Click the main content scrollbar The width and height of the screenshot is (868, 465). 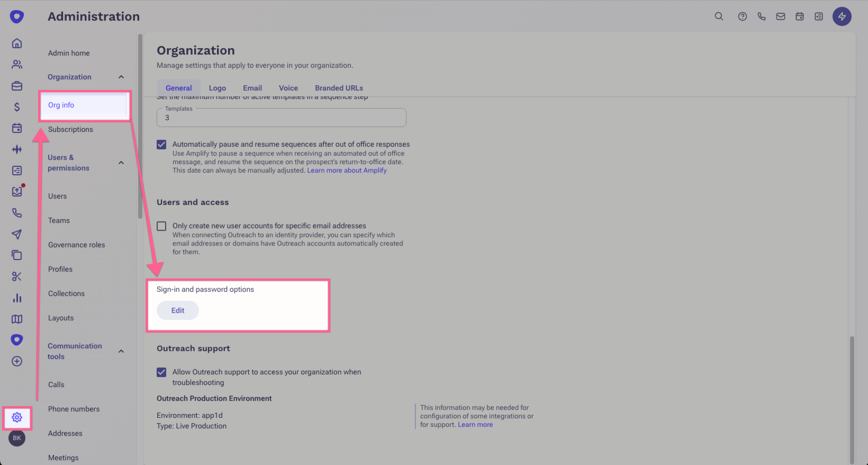(x=852, y=400)
